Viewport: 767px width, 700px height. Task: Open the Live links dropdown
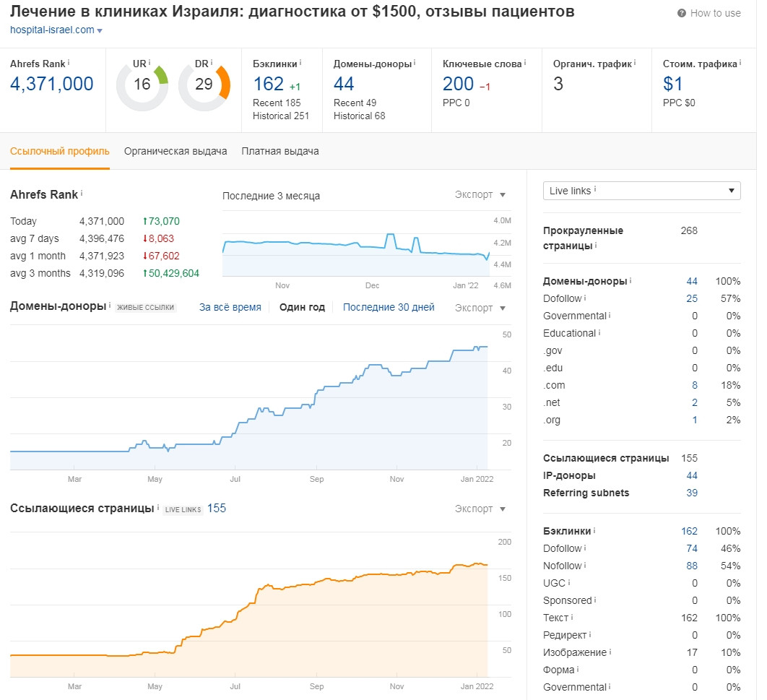641,191
